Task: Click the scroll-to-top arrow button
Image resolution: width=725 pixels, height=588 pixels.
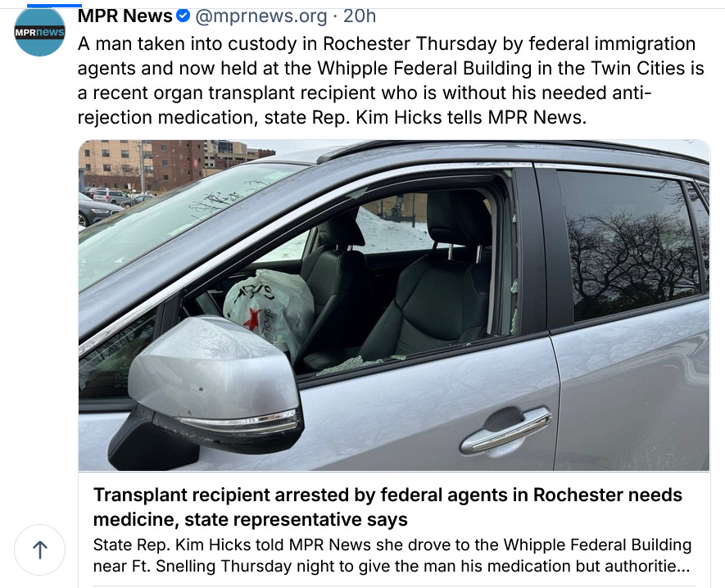Action: click(40, 550)
